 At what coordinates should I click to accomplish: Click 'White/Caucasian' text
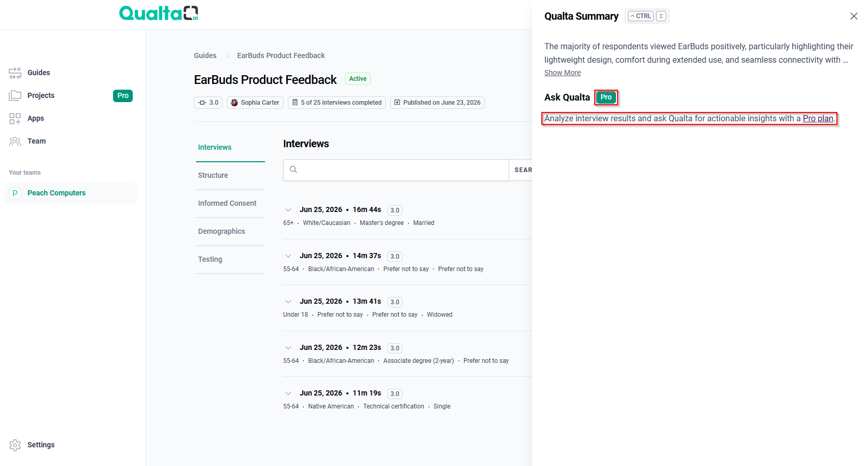pyautogui.click(x=327, y=223)
